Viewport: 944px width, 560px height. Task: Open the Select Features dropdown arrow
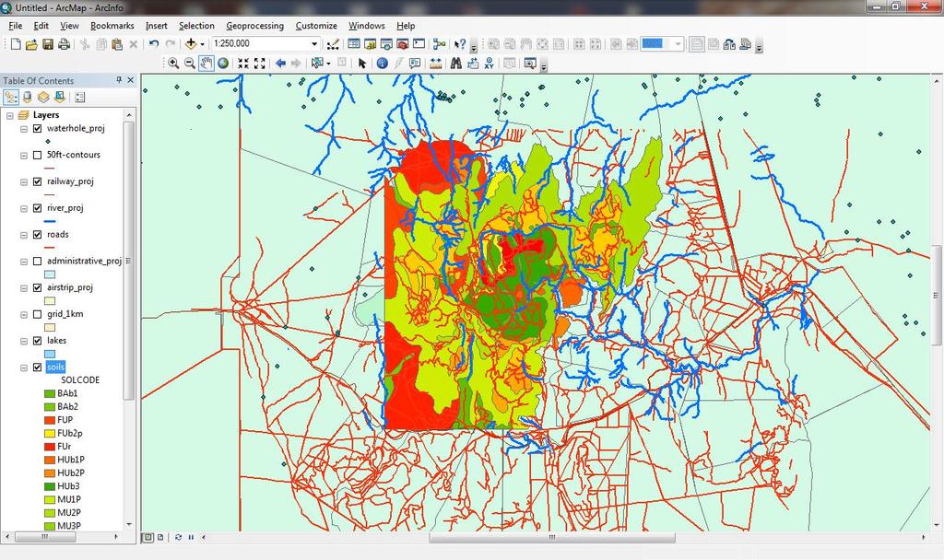(328, 64)
